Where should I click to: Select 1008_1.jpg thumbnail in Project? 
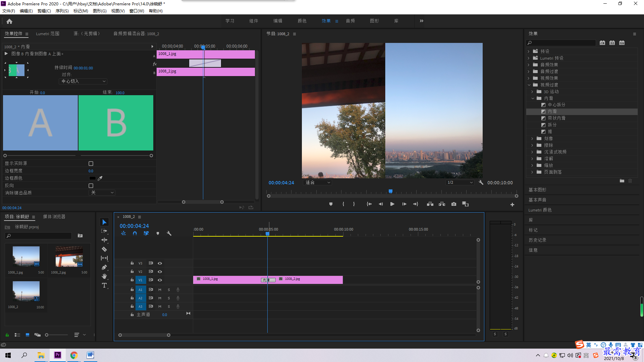26,256
